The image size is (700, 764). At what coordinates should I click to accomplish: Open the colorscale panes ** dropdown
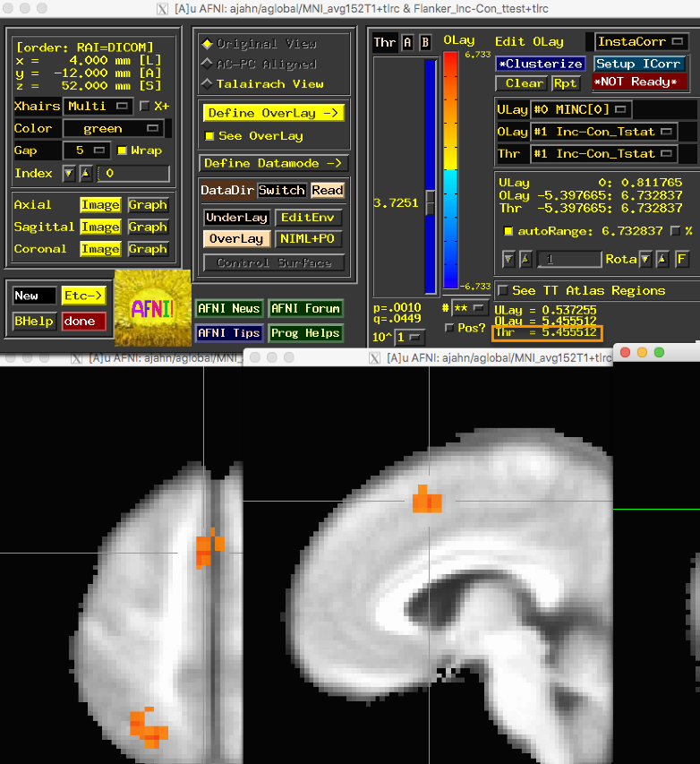click(470, 308)
